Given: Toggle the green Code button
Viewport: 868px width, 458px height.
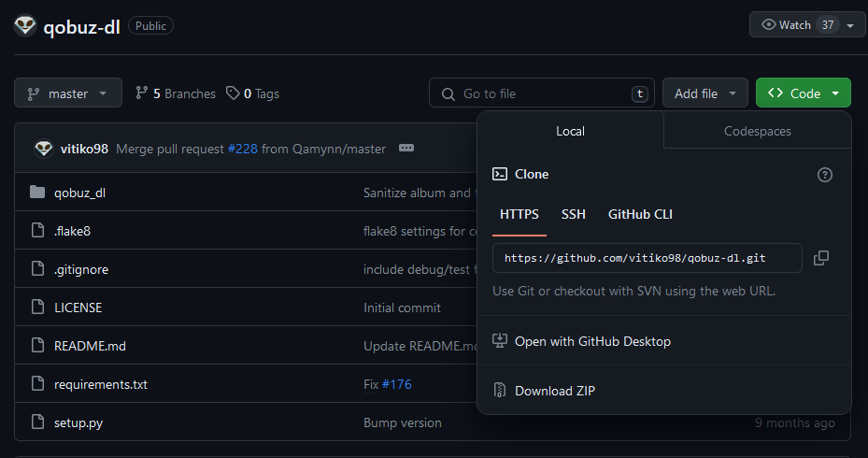Looking at the screenshot, I should click(x=803, y=93).
